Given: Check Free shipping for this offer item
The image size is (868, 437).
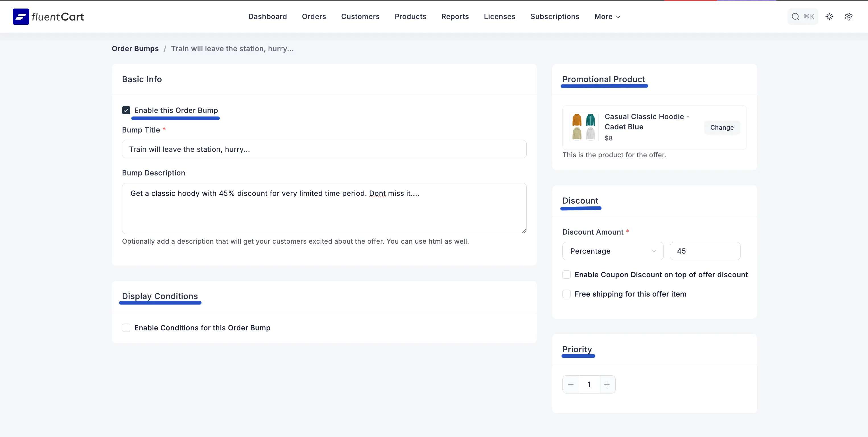Looking at the screenshot, I should [566, 294].
